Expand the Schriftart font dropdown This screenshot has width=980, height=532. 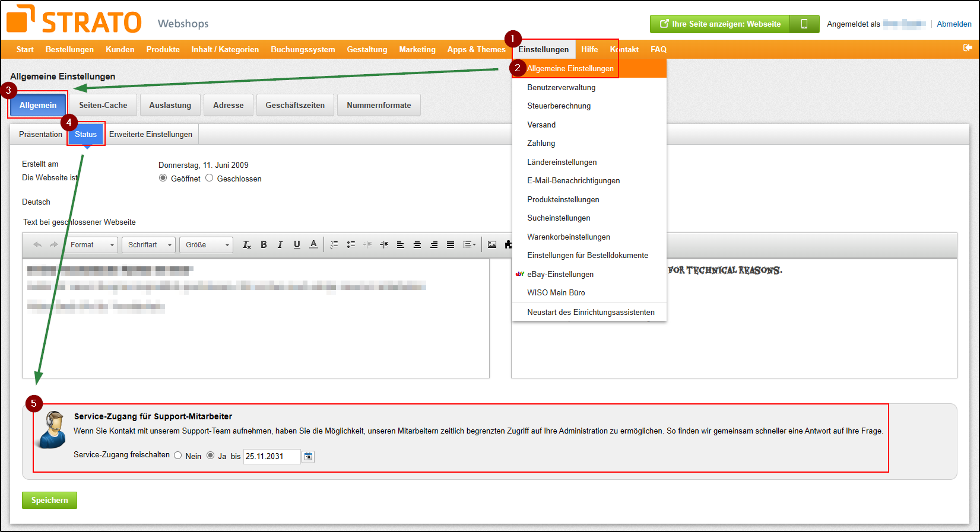[148, 245]
